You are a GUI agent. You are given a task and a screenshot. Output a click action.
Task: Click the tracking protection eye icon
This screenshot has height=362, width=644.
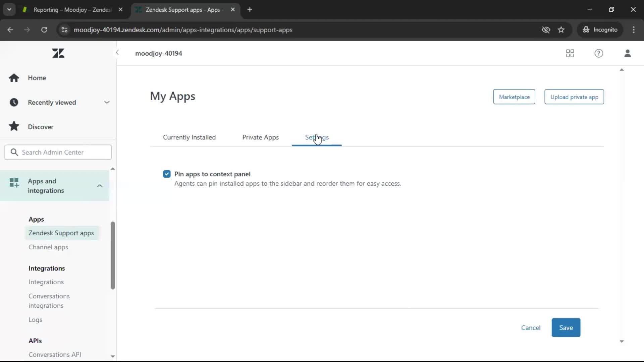coord(546,30)
